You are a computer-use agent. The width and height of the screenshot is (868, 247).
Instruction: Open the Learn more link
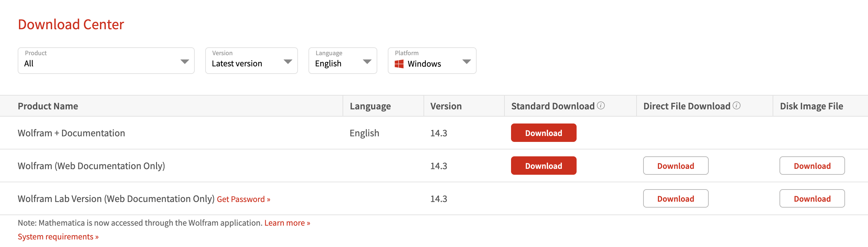[x=287, y=223]
